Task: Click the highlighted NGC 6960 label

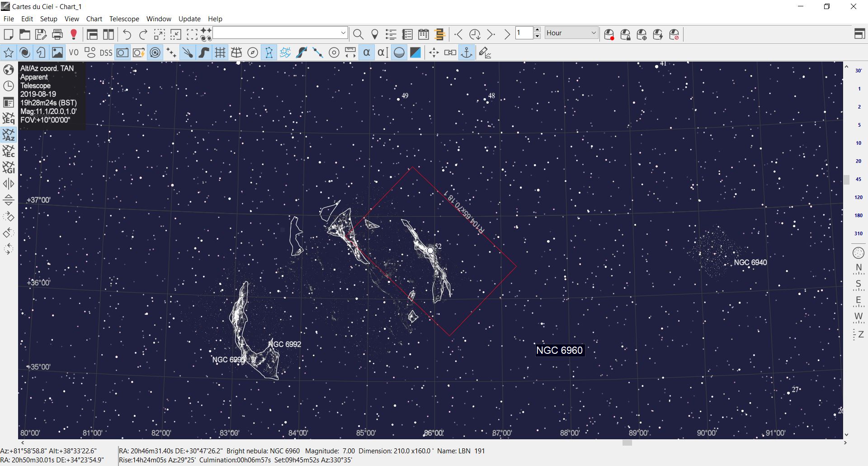Action: [560, 350]
